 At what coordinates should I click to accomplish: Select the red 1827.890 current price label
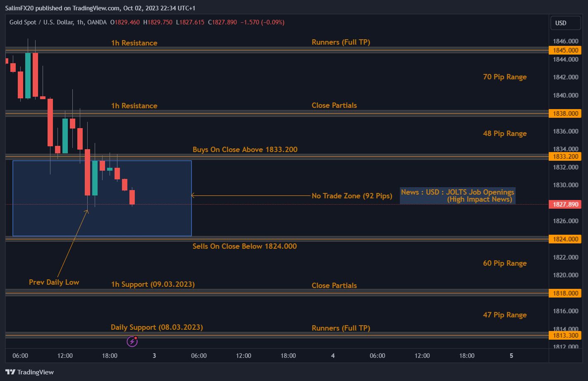pos(565,204)
